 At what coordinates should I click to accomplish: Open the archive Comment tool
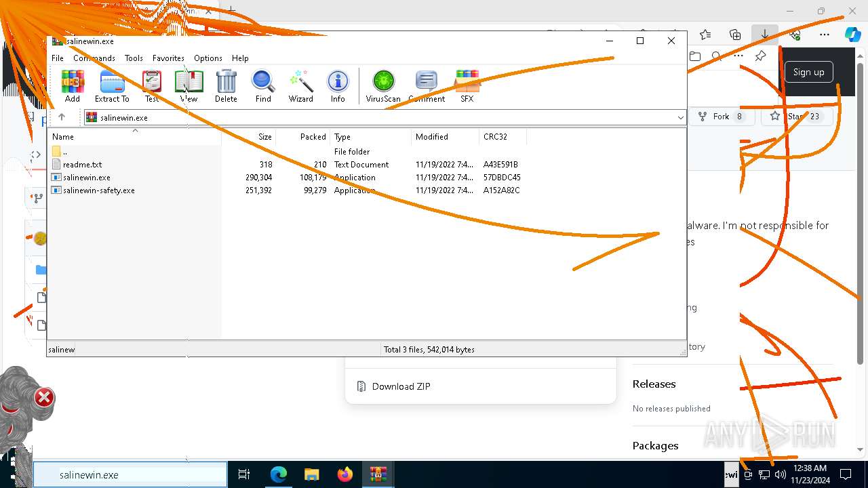click(x=427, y=86)
